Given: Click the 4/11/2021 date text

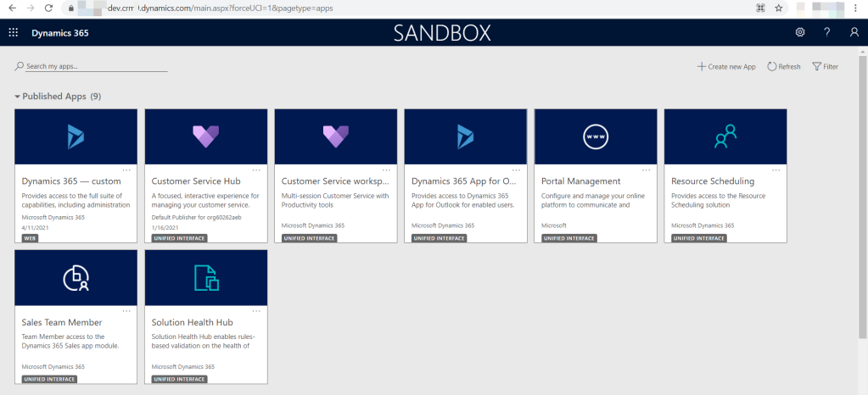Looking at the screenshot, I should (34, 227).
